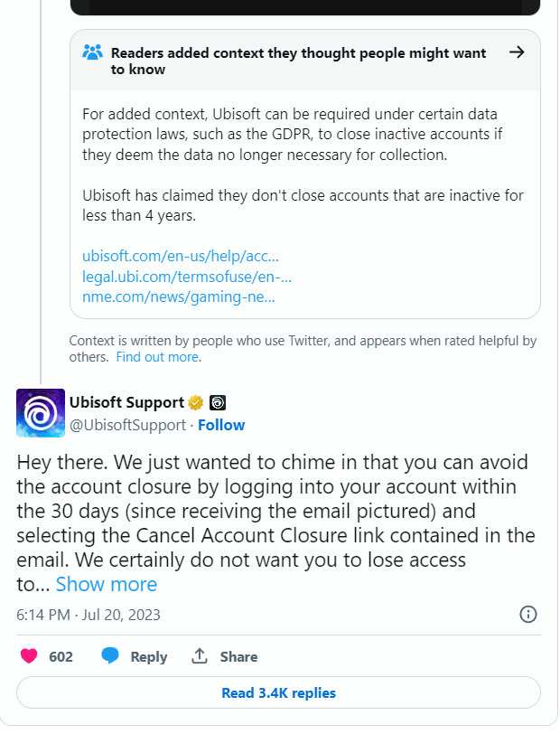This screenshot has height=734, width=560.
Task: Click the people icon beside readers added context
Action: [x=92, y=52]
